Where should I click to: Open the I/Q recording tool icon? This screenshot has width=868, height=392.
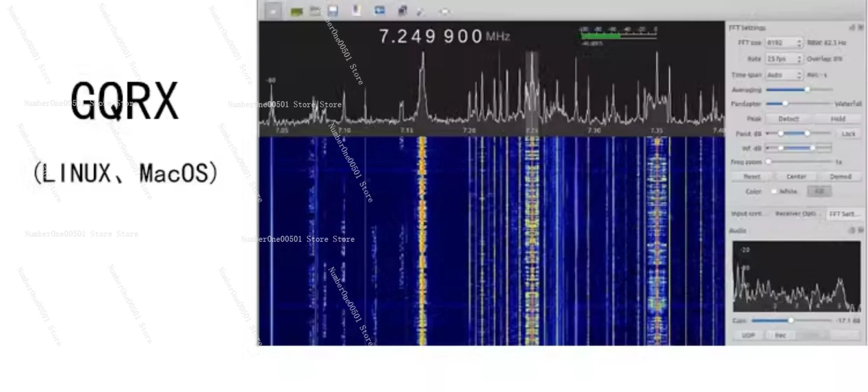(x=356, y=10)
